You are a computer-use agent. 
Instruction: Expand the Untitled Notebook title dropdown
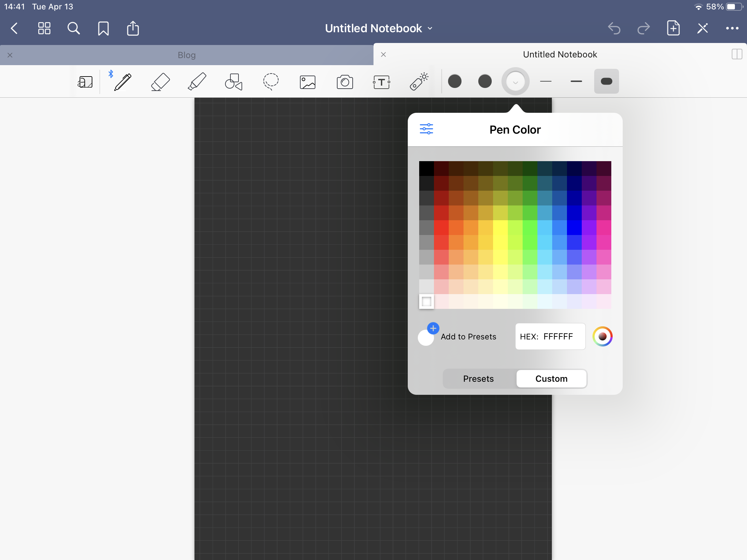tap(378, 28)
